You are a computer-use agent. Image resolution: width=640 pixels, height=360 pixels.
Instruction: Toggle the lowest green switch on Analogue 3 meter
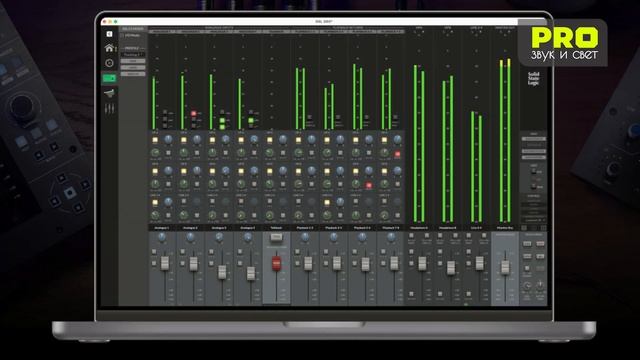222,127
